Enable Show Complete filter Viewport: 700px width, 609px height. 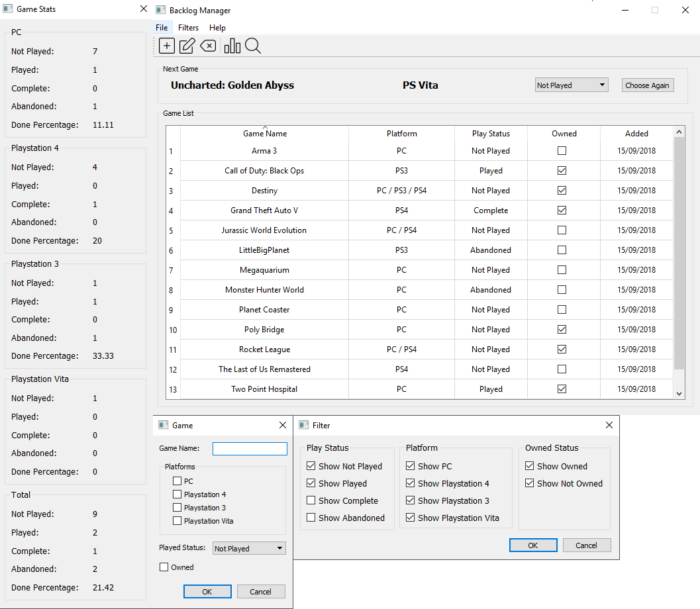click(311, 500)
